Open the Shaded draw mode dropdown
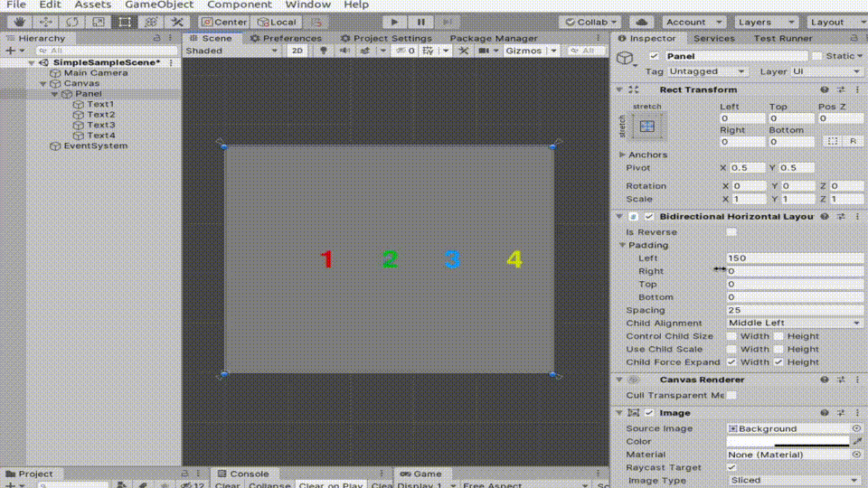868x488 pixels. click(231, 51)
